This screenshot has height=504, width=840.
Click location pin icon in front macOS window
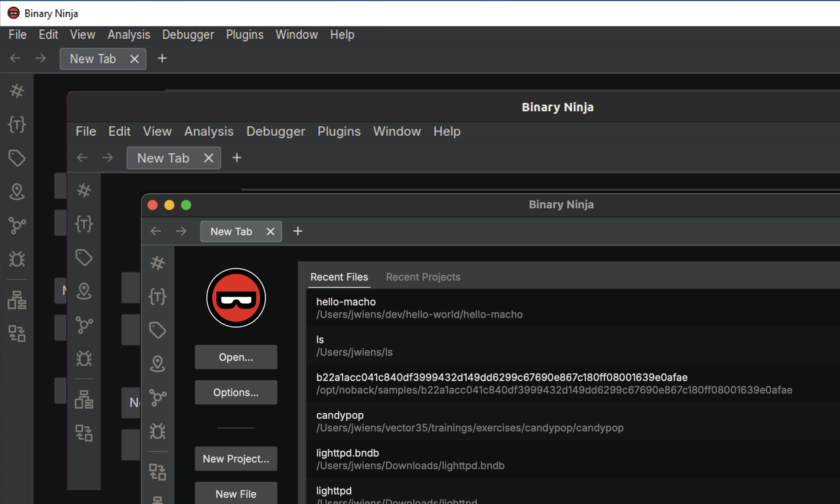click(x=157, y=364)
